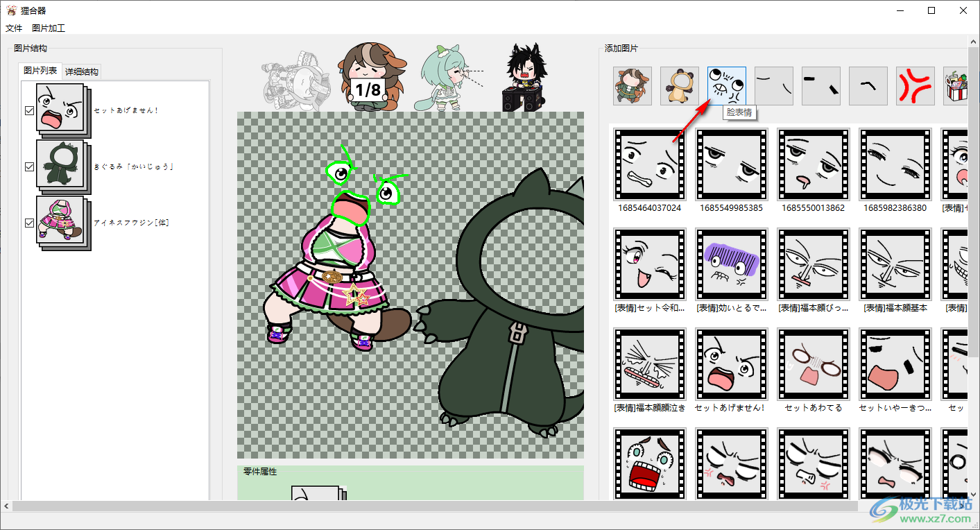Image resolution: width=980 pixels, height=530 pixels.
Task: Add expression thumbnail 1685464037024
Action: [650, 164]
